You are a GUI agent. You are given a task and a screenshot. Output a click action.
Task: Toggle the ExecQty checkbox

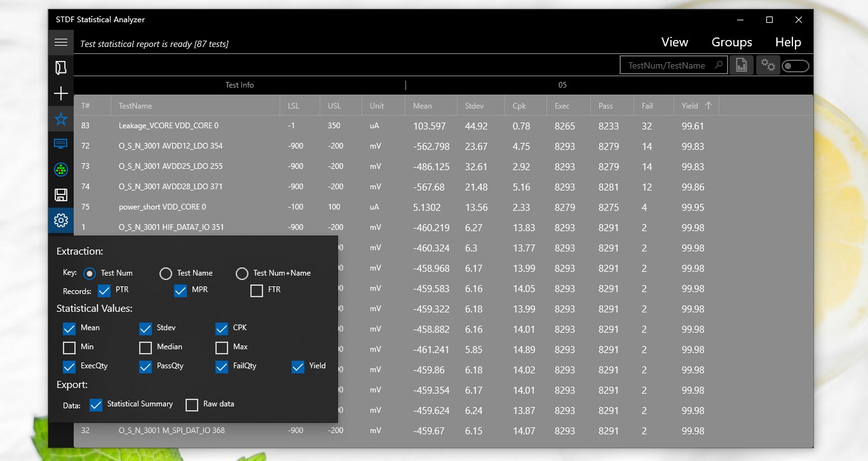[x=69, y=367]
